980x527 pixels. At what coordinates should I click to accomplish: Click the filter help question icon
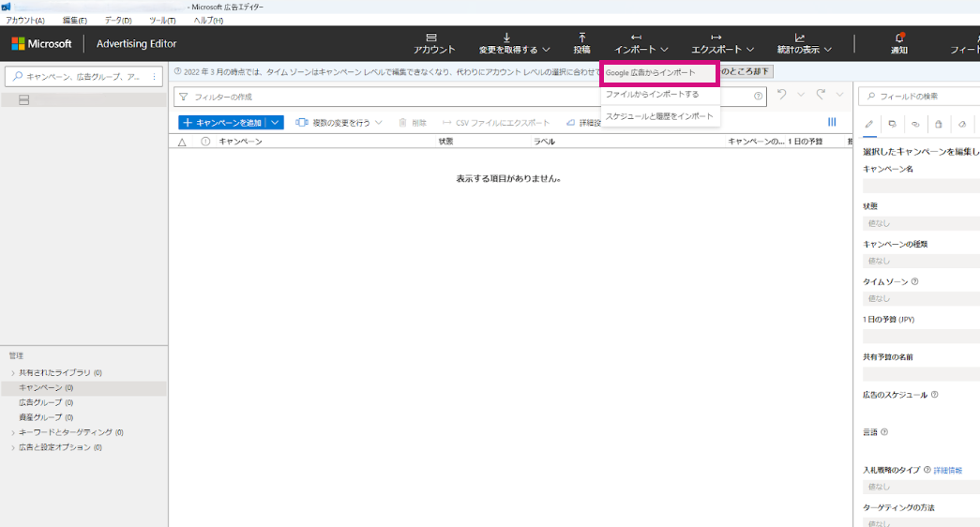[x=758, y=97]
